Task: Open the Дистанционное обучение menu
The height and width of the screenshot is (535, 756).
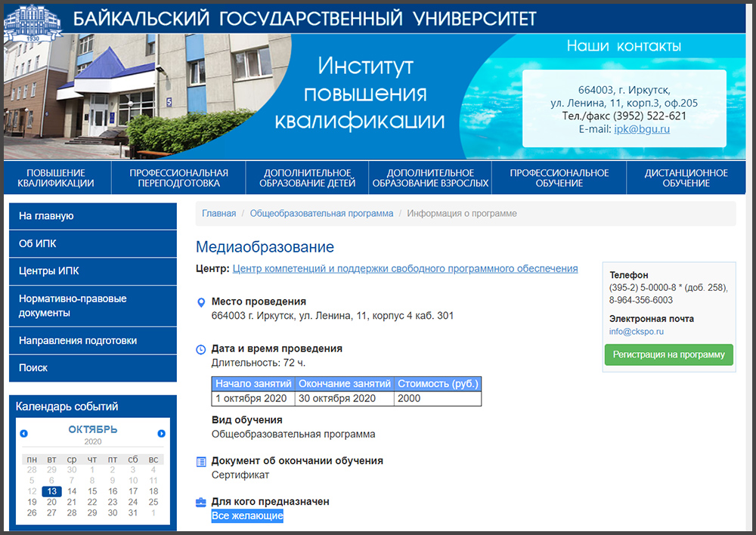Action: click(686, 178)
